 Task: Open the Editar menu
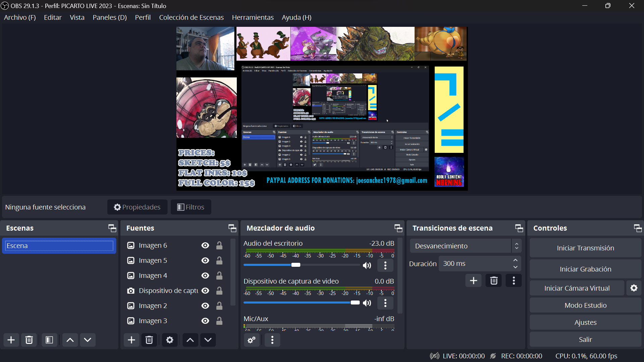pyautogui.click(x=53, y=17)
